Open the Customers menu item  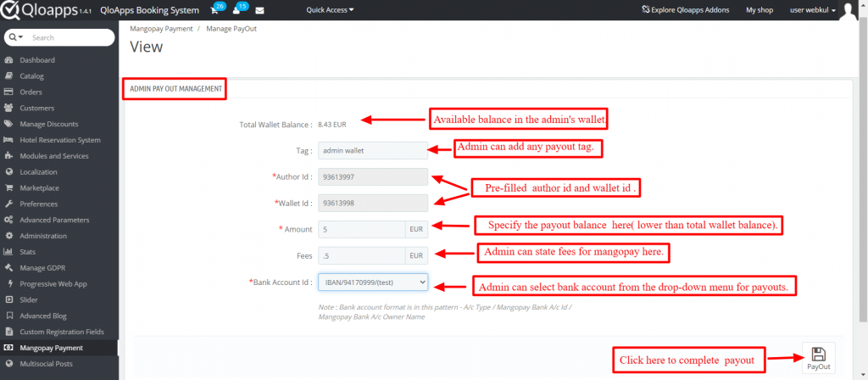(x=36, y=108)
